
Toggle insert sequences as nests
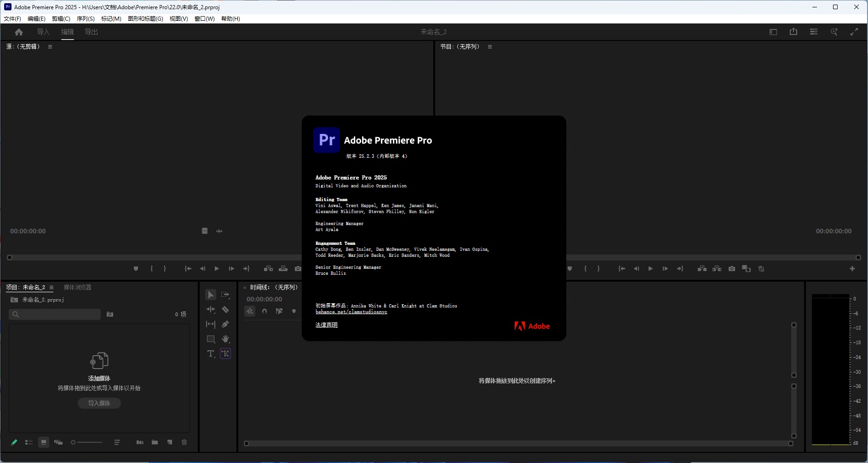tap(250, 311)
